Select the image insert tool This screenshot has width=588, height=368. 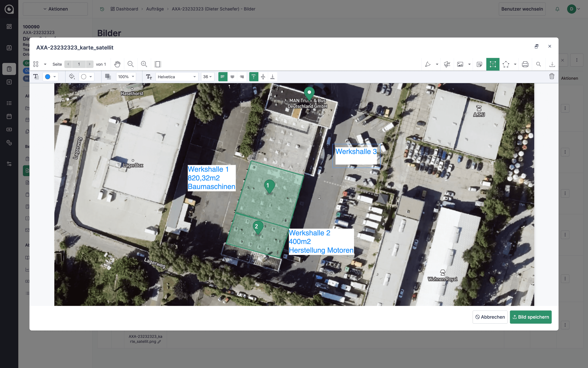460,64
